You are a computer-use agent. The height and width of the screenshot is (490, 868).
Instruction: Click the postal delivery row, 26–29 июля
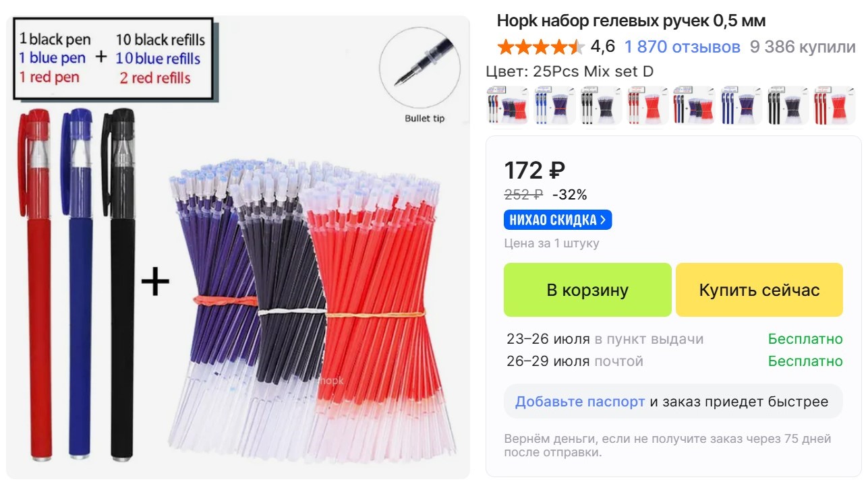coord(674,361)
